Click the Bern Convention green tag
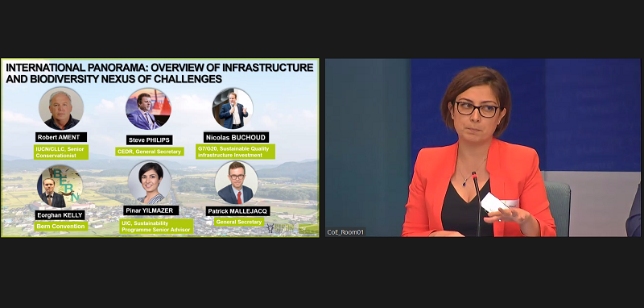The width and height of the screenshot is (644, 308). click(61, 227)
